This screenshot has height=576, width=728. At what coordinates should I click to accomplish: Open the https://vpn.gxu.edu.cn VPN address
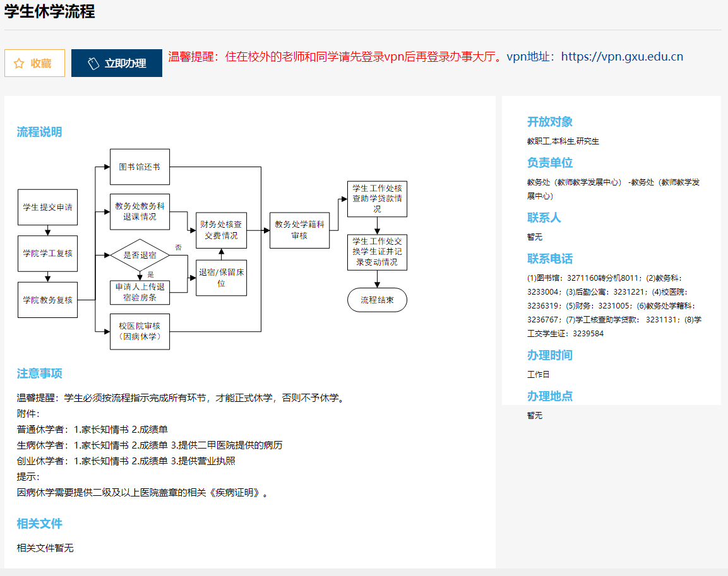point(622,57)
